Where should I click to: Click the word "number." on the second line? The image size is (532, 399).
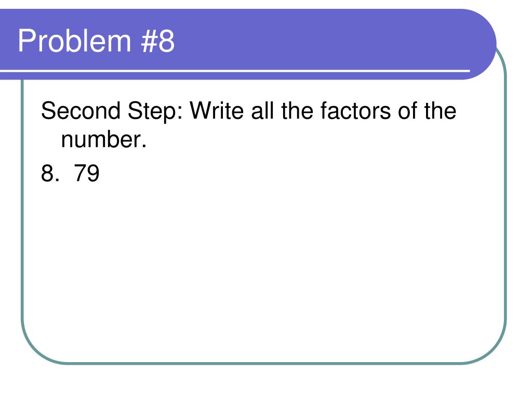point(104,139)
